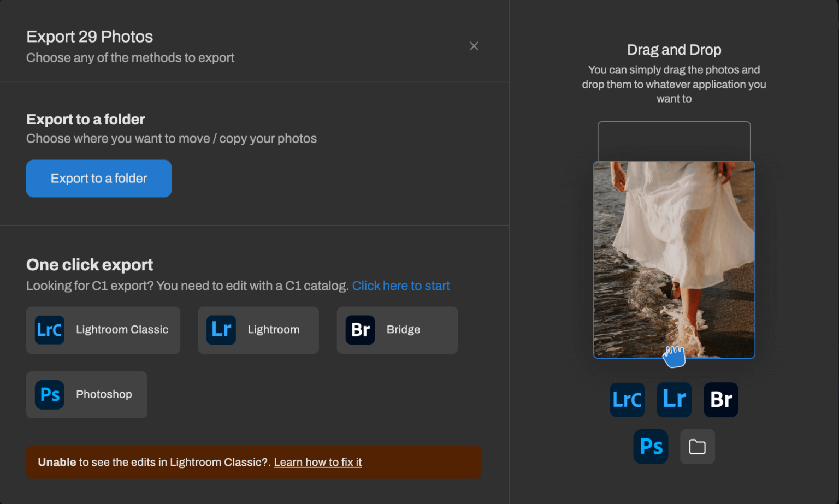Image resolution: width=839 pixels, height=504 pixels.
Task: Open the "Click here to start" link
Action: (x=401, y=286)
